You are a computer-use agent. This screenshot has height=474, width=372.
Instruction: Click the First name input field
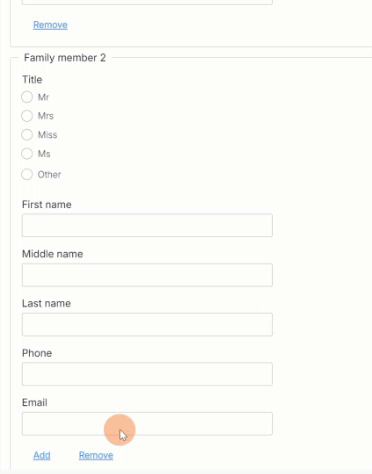(x=147, y=225)
